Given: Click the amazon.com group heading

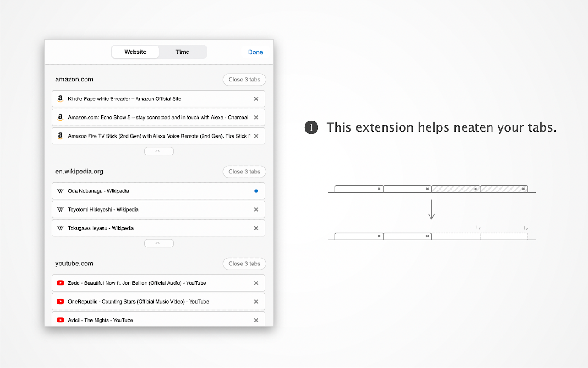Looking at the screenshot, I should (74, 79).
